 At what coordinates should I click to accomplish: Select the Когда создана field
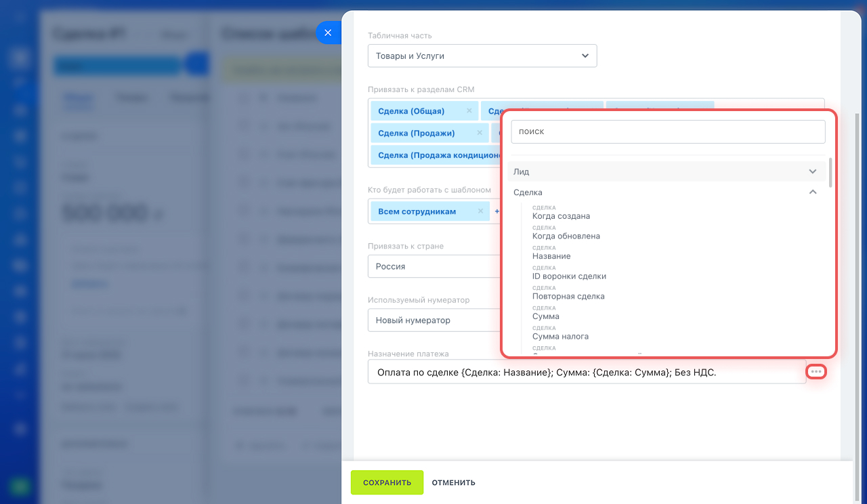click(561, 216)
